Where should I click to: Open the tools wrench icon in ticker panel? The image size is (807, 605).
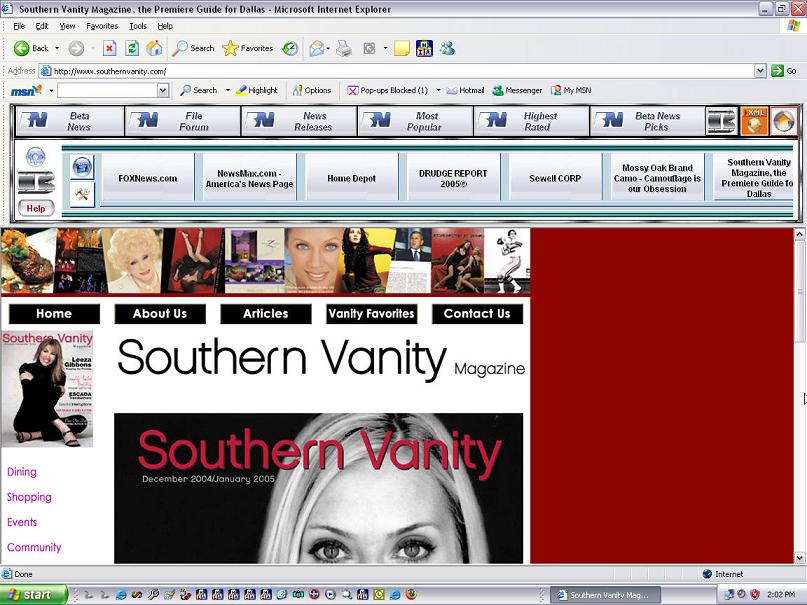[x=82, y=194]
